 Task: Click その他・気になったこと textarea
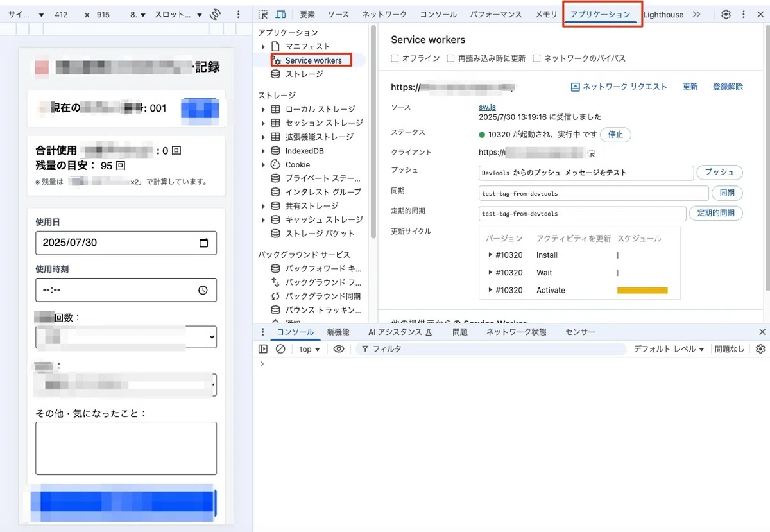pyautogui.click(x=126, y=448)
